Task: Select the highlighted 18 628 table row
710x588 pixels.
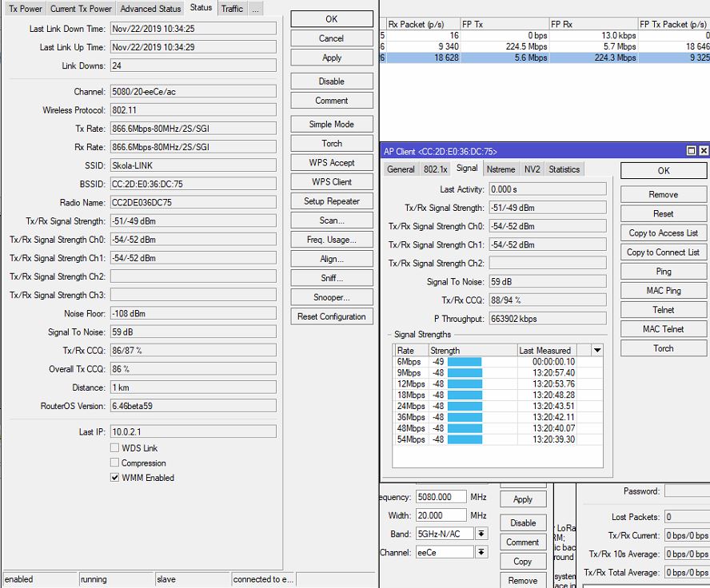Action: 544,58
